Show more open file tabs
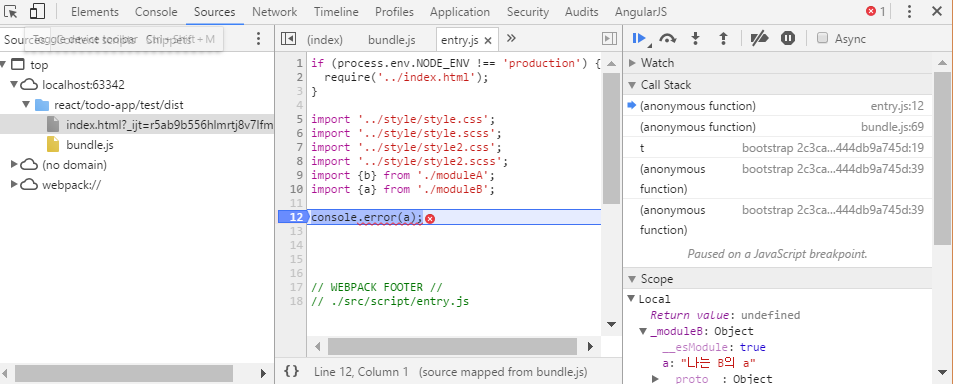Viewport: 953px width, 384px height. (511, 39)
